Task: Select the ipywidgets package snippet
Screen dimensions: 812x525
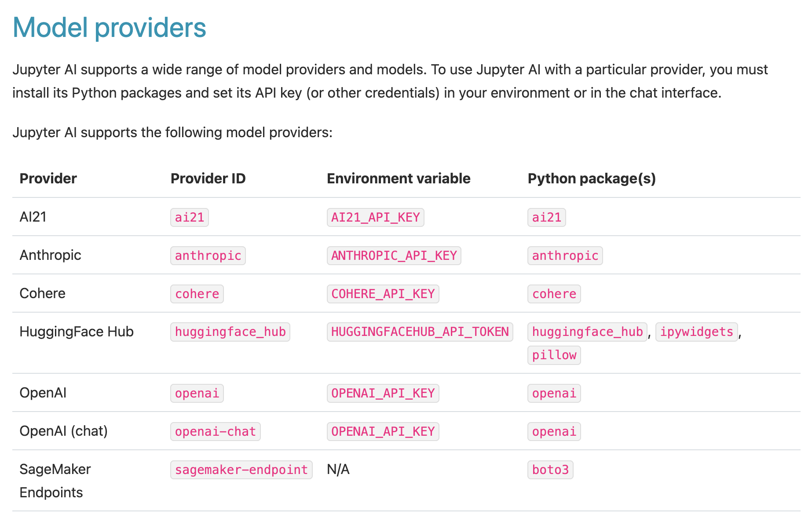Action: pos(696,332)
